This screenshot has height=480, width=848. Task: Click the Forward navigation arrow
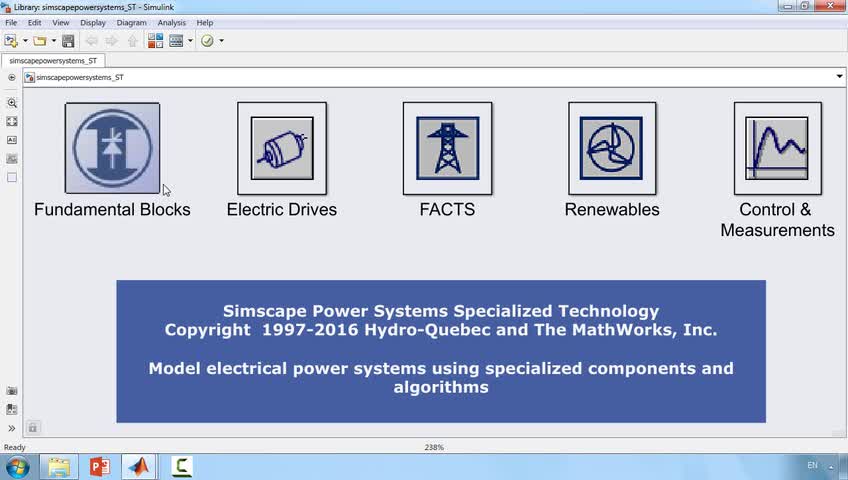tap(111, 41)
